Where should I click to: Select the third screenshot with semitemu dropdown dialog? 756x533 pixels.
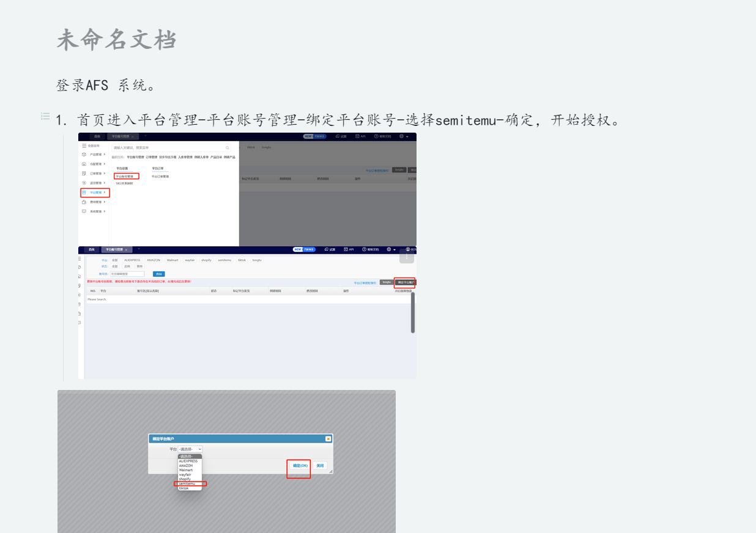point(226,461)
